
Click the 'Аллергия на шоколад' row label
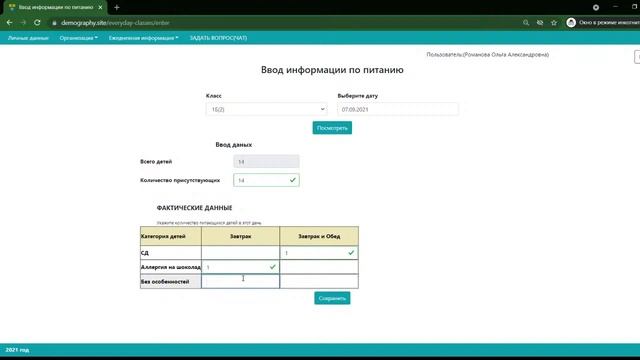(x=171, y=267)
